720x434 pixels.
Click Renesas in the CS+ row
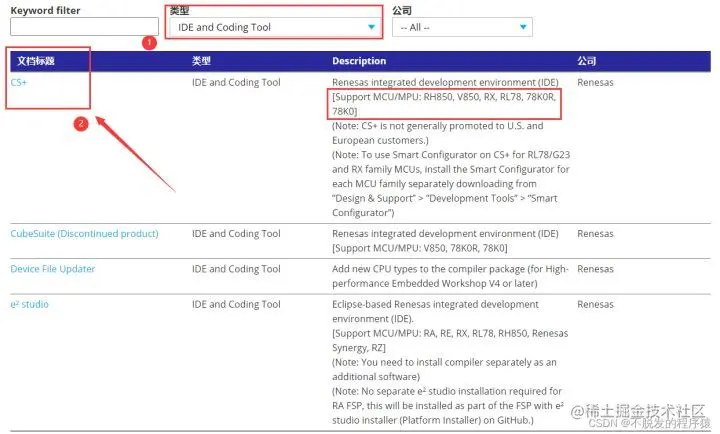pos(595,82)
